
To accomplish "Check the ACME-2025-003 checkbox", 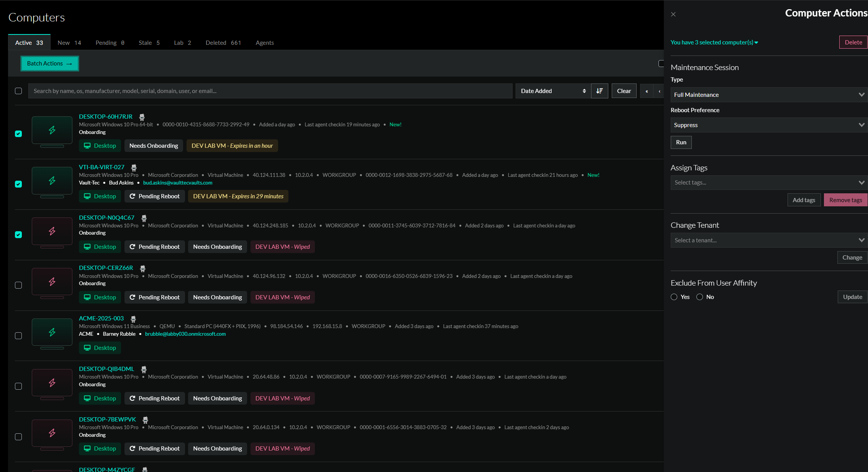I will (18, 336).
